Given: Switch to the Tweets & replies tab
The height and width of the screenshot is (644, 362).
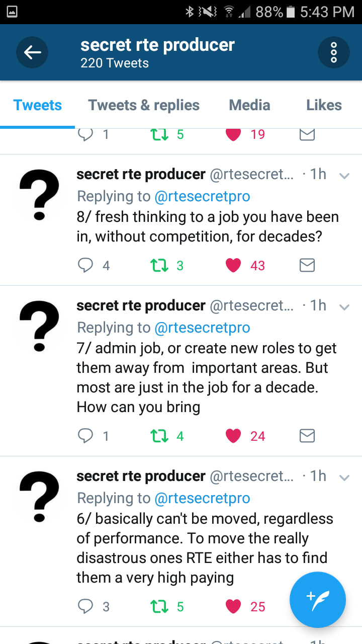Looking at the screenshot, I should [x=144, y=105].
